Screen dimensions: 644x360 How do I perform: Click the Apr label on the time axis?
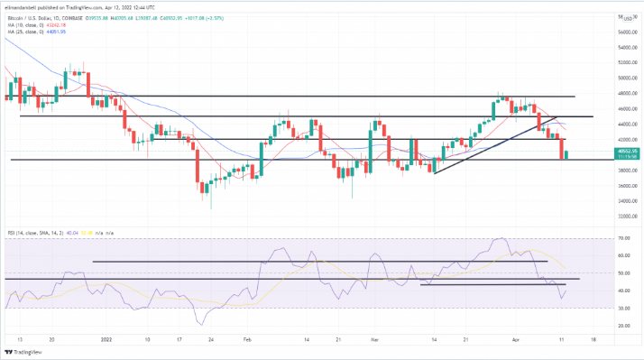[x=516, y=340]
